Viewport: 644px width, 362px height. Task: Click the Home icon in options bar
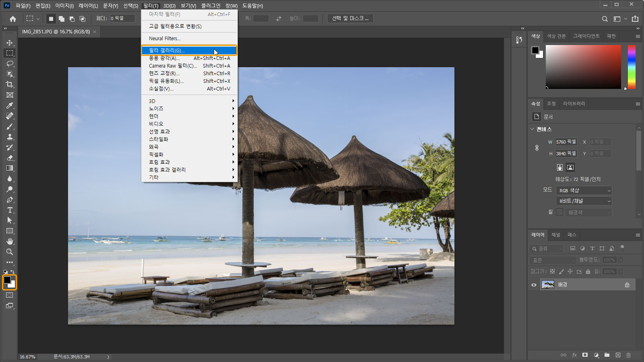tap(13, 19)
